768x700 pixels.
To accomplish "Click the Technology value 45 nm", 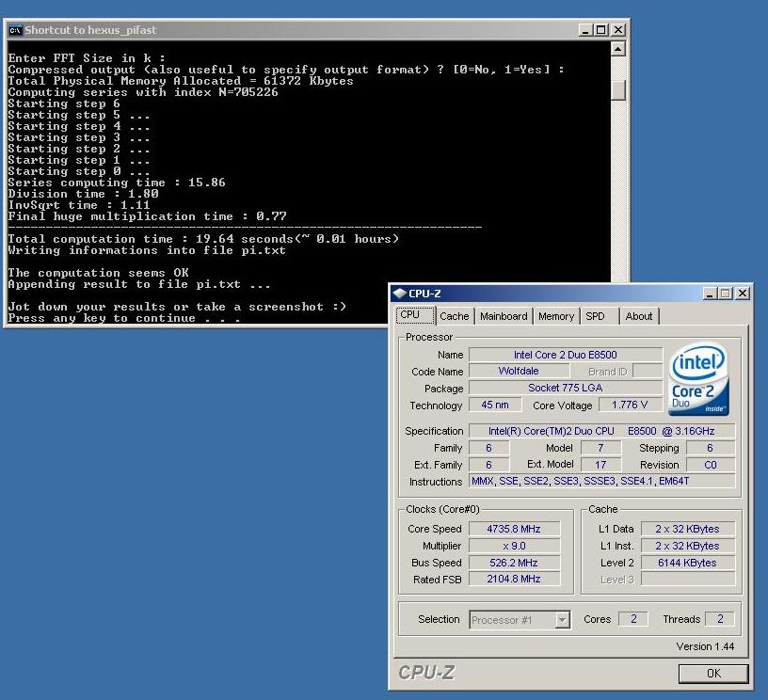I will (x=495, y=405).
